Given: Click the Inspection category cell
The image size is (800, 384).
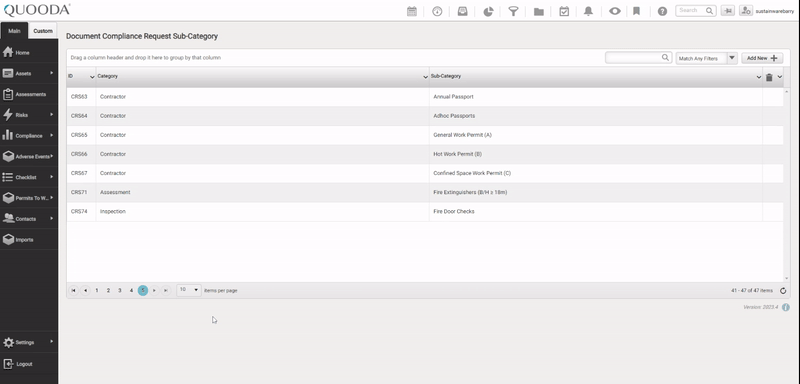Looking at the screenshot, I should click(x=262, y=212).
